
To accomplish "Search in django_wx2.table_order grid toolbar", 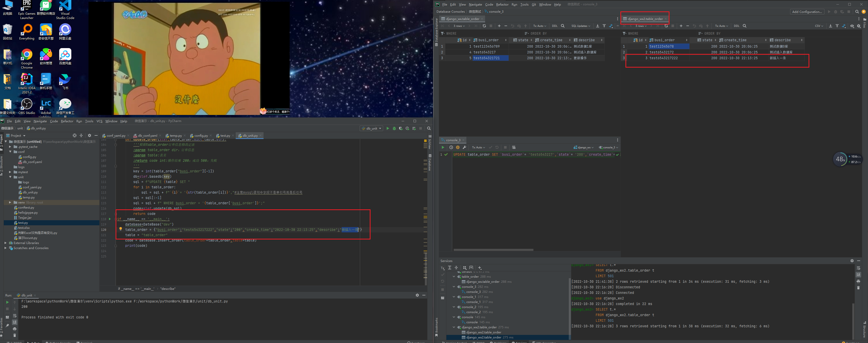I will click(745, 26).
